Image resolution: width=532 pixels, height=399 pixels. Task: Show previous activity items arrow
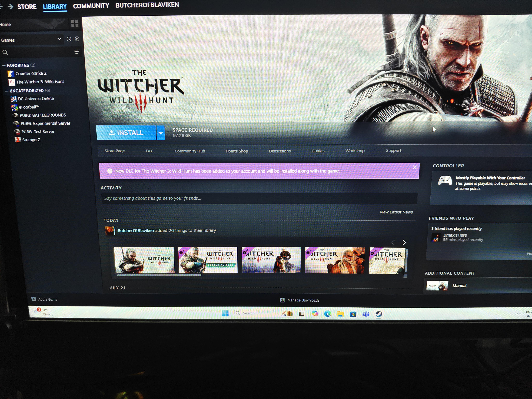pos(393,242)
